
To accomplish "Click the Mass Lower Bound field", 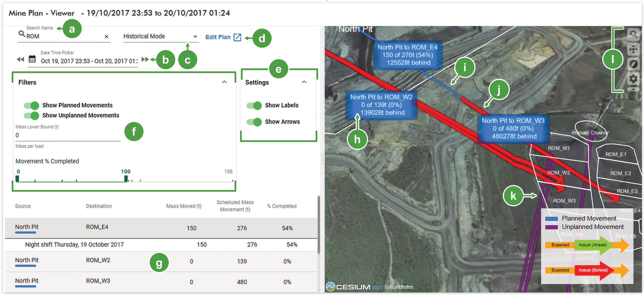I will 68,135.
